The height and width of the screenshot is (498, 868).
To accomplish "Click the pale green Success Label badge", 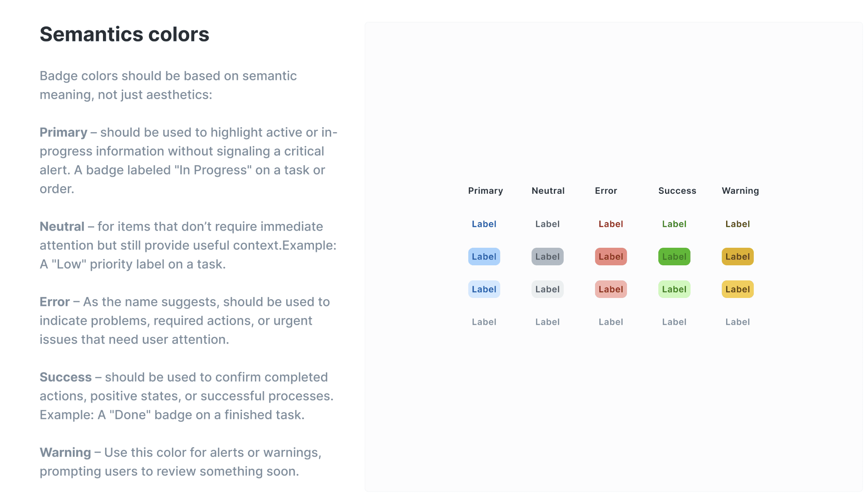I will [674, 289].
